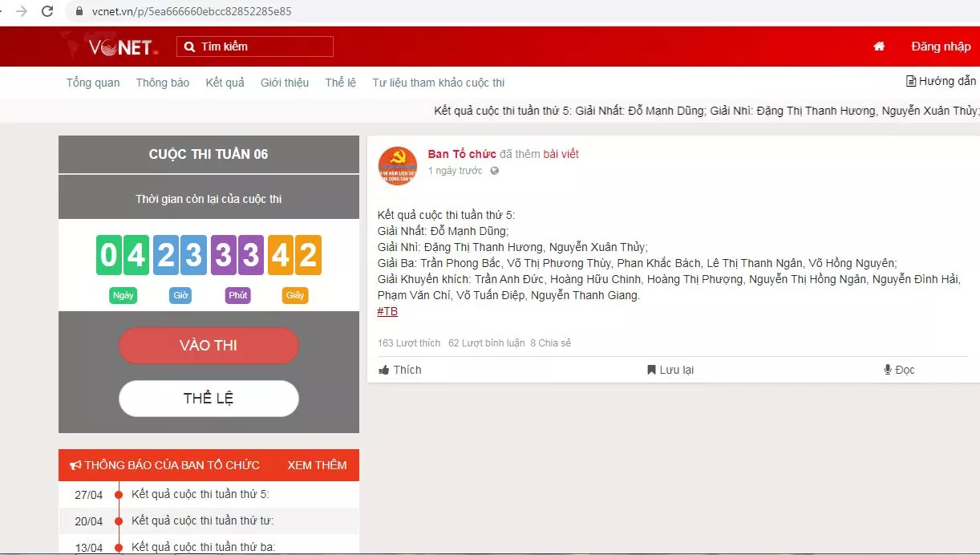Click the Thích thumbs-up icon
The image size is (980, 555).
click(384, 370)
